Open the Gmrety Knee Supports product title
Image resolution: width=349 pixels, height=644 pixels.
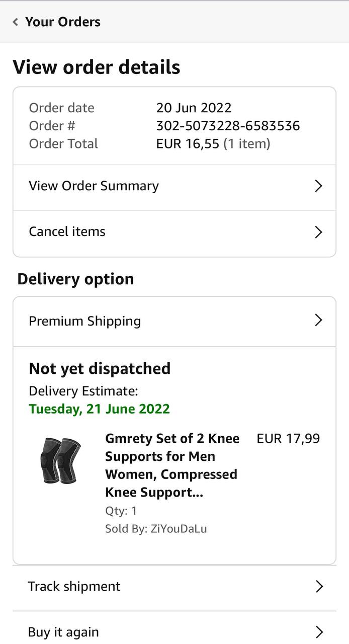pyautogui.click(x=172, y=465)
